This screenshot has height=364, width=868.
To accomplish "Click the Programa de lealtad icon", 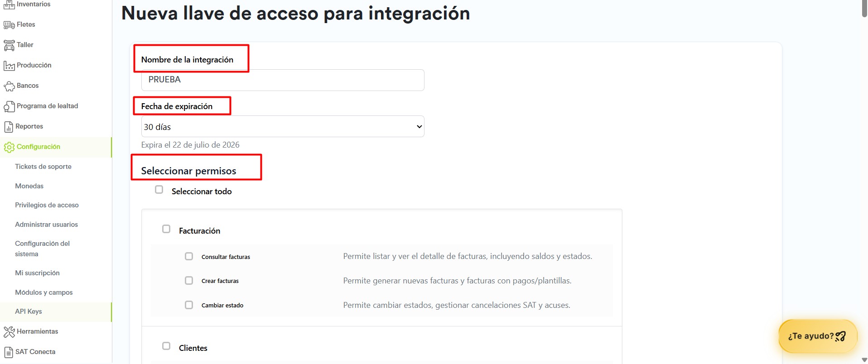I will [9, 106].
